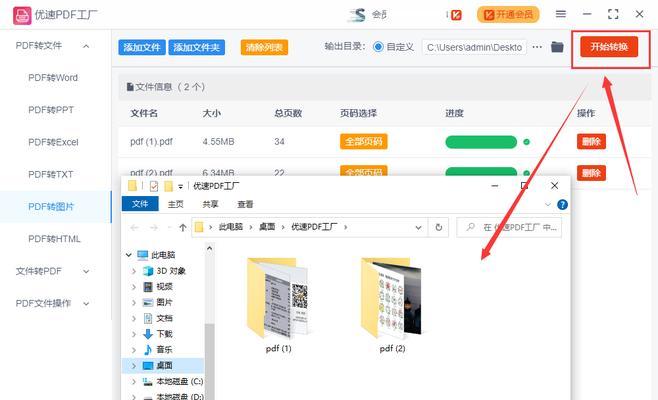Click size value 4.55MB
Image resolution: width=658 pixels, height=400 pixels.
tap(218, 142)
